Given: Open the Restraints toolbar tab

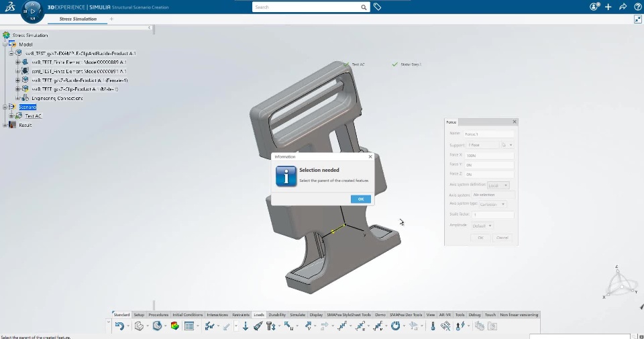Looking at the screenshot, I should pos(241,315).
